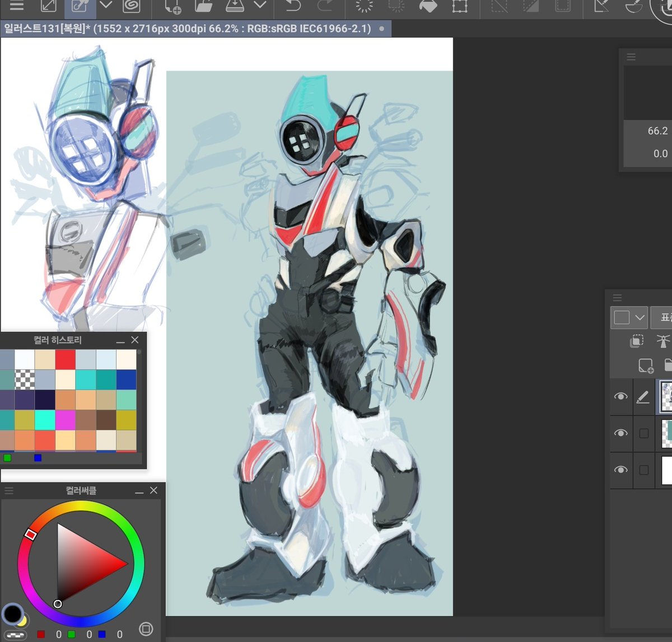Add a new raster layer
This screenshot has height=642, width=672.
point(646,366)
